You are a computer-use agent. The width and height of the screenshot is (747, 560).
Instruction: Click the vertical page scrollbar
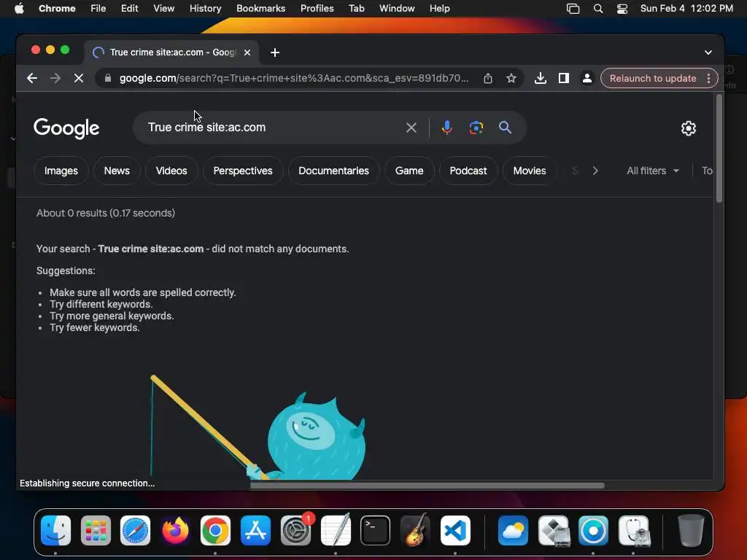coord(719,148)
